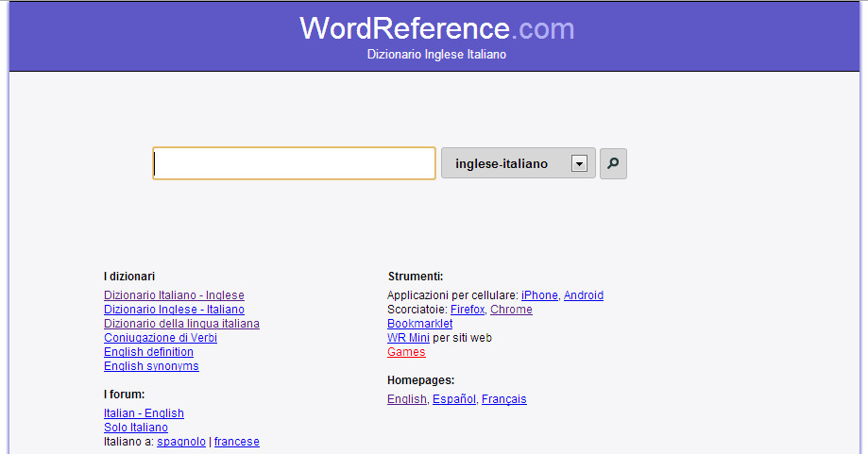Go to the Français homepage
The height and width of the screenshot is (454, 868).
(x=503, y=399)
